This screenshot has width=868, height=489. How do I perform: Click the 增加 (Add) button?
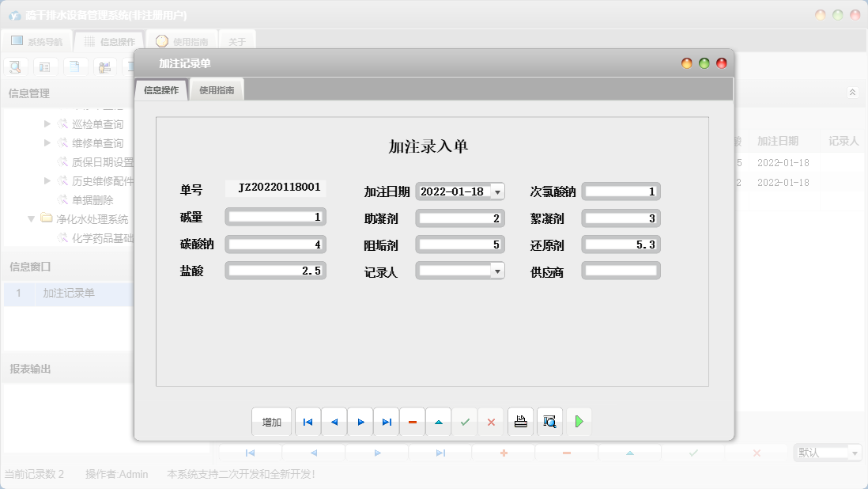271,423
